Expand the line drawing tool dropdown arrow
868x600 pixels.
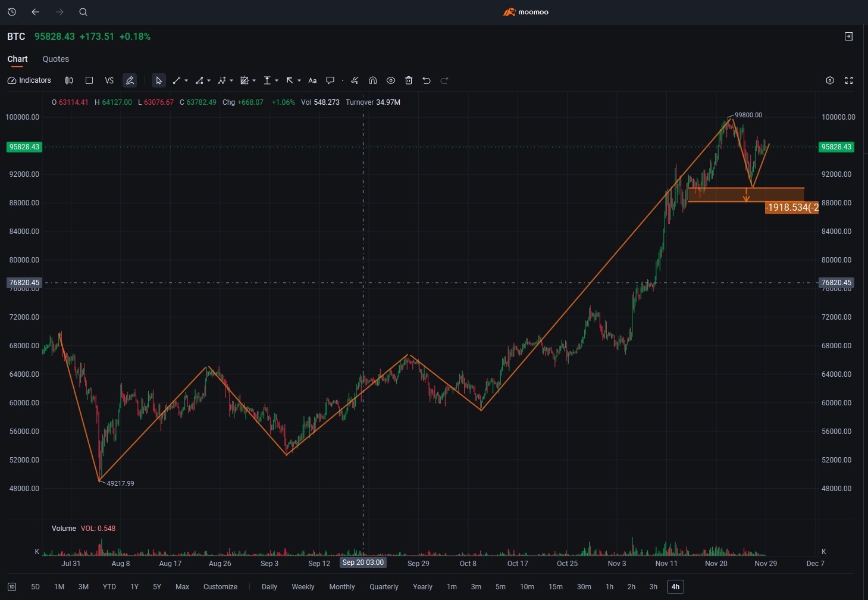186,80
